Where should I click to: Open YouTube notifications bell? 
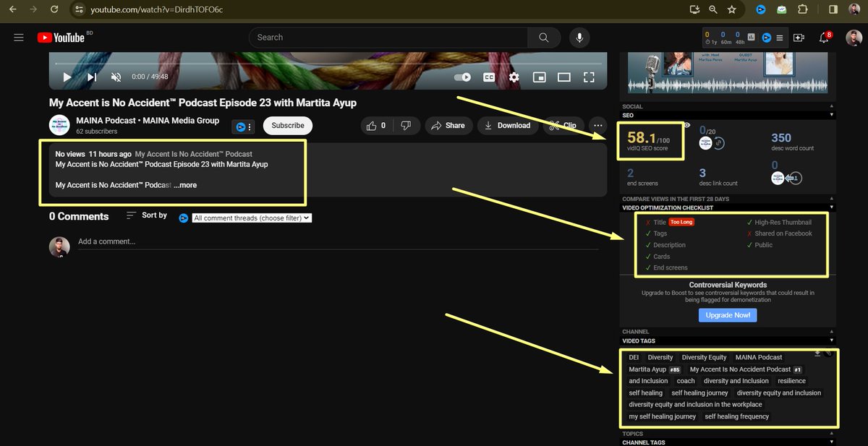822,38
